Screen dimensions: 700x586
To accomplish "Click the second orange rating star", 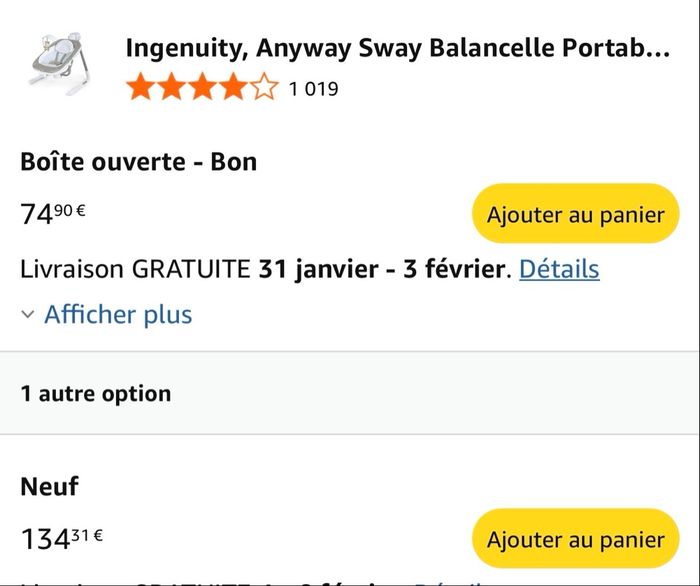I will coord(171,89).
